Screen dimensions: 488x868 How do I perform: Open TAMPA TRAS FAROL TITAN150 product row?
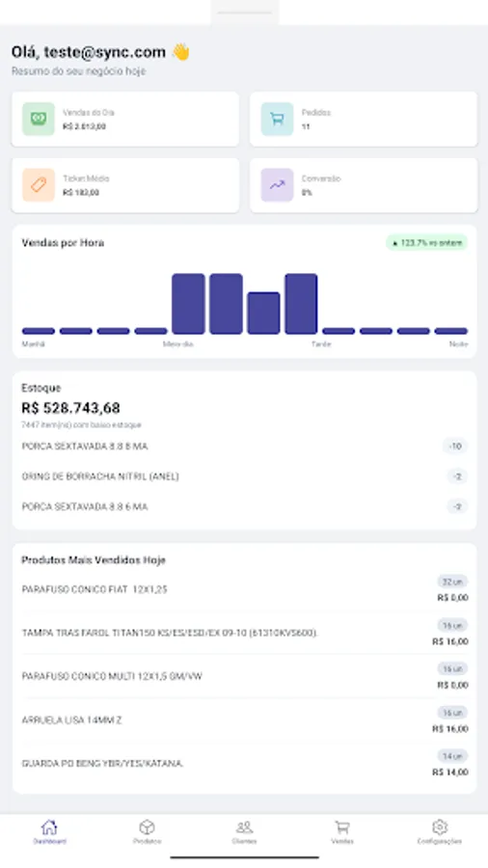pyautogui.click(x=244, y=633)
